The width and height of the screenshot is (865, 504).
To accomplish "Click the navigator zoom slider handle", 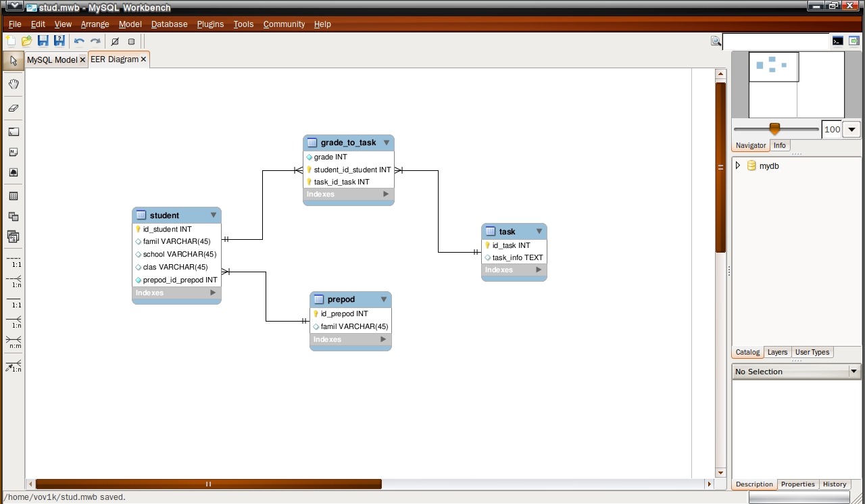I will coord(774,128).
